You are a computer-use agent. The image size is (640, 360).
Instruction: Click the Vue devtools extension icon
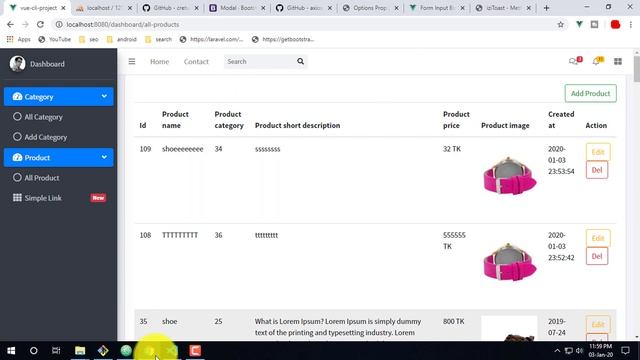[x=579, y=24]
